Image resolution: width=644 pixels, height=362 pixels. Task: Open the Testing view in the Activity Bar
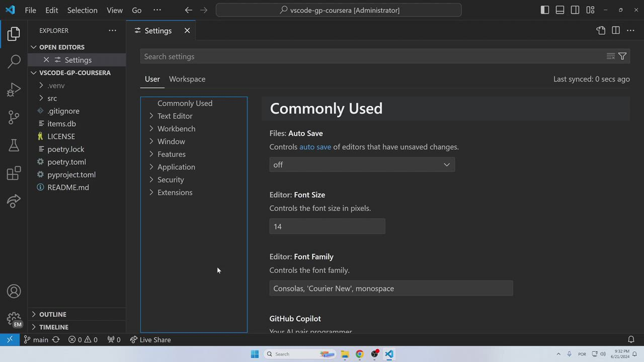click(x=14, y=145)
